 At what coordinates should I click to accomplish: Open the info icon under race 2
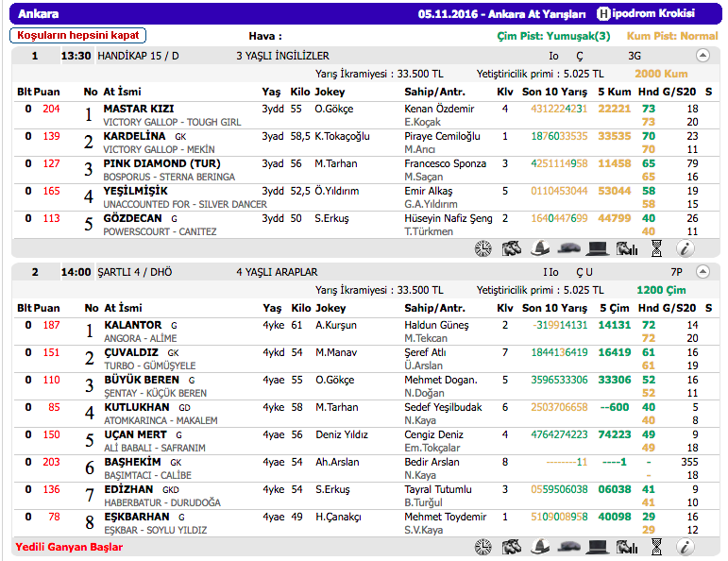point(686,546)
